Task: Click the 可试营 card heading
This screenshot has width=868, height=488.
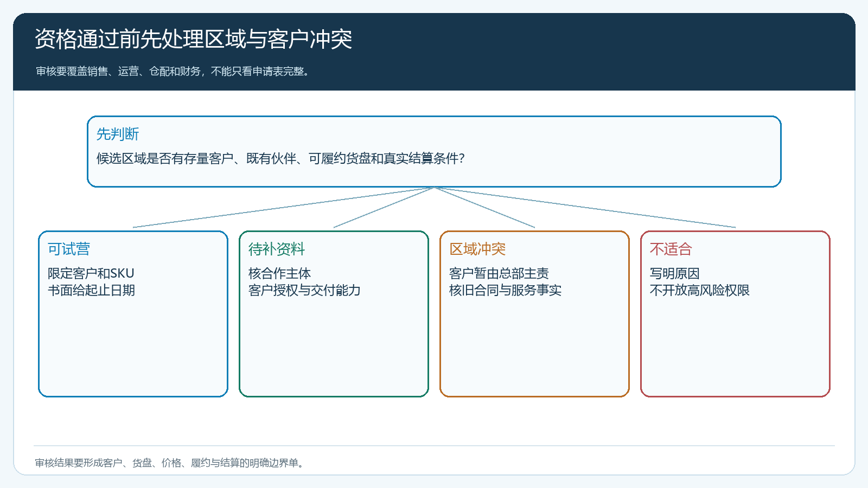Action: (69, 249)
